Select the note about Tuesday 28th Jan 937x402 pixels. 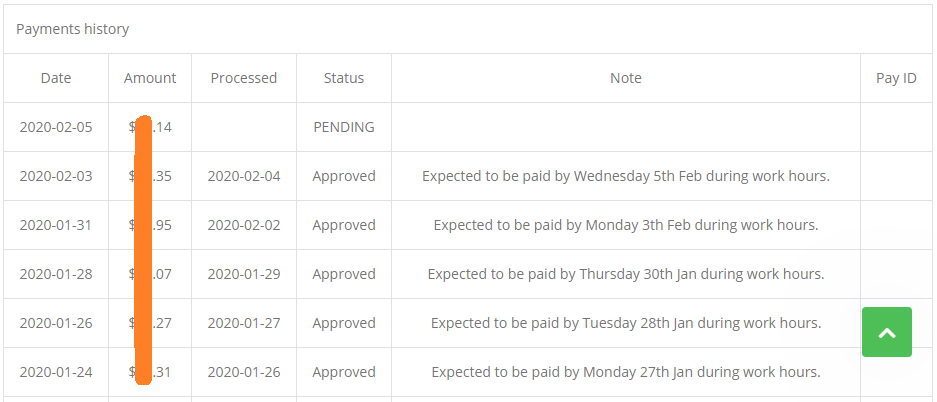(x=626, y=323)
